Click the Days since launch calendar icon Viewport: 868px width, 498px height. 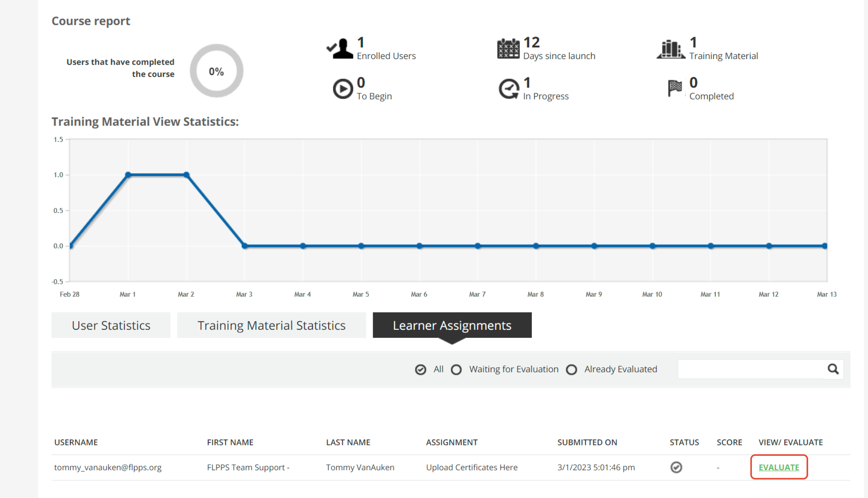pyautogui.click(x=508, y=49)
